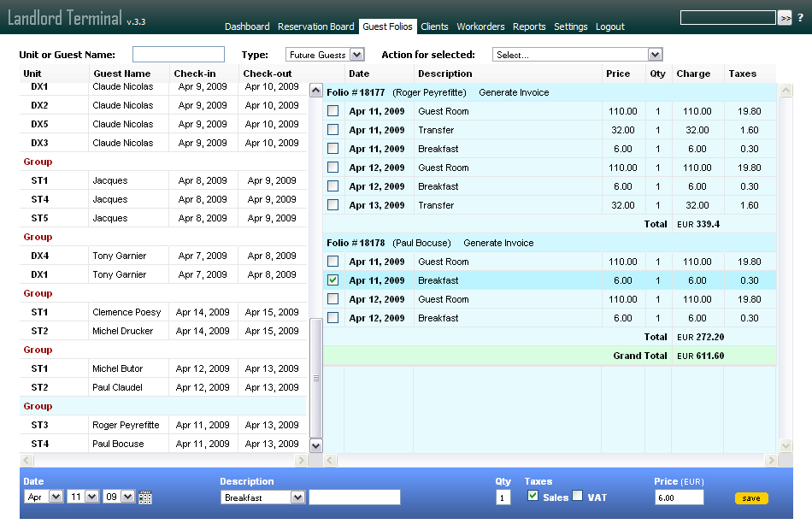Open the calendar picker icon

pos(144,497)
